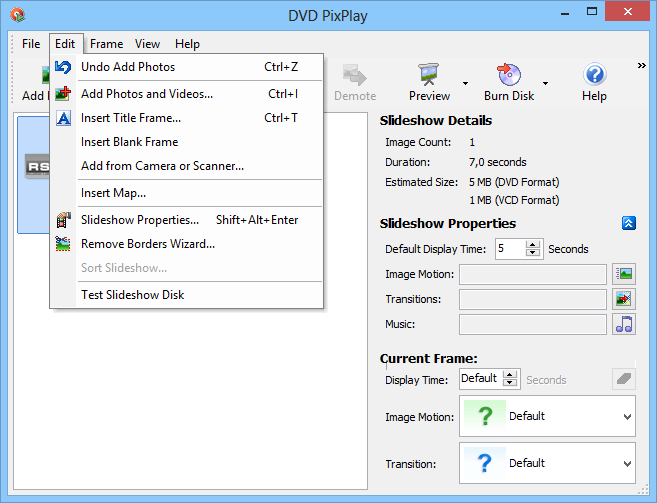Open the slideshow Transitions picker button
Image resolution: width=657 pixels, height=503 pixels.
(624, 299)
